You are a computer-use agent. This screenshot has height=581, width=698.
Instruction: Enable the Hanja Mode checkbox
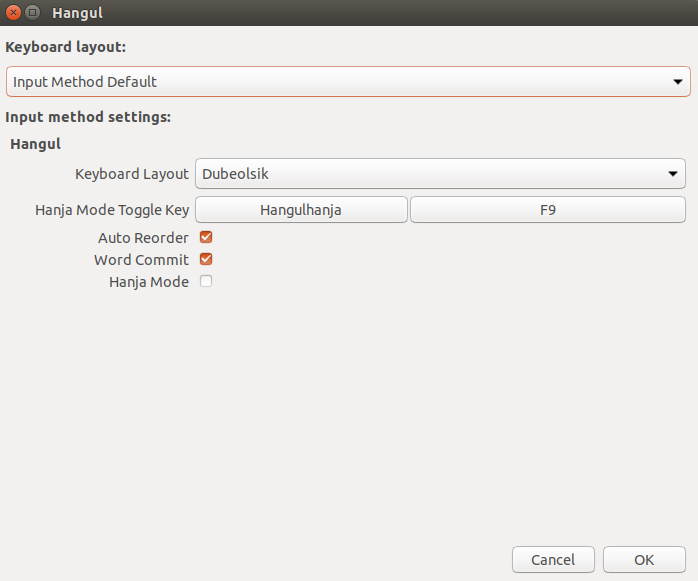(206, 281)
